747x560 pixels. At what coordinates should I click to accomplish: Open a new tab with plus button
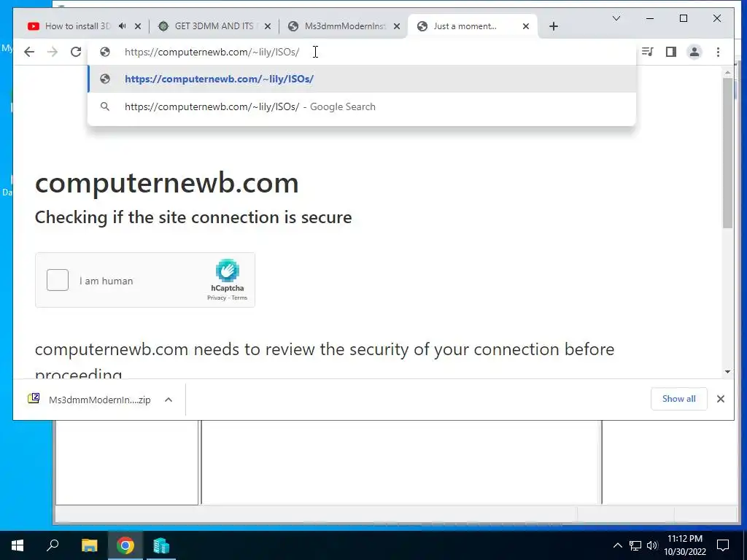[553, 26]
